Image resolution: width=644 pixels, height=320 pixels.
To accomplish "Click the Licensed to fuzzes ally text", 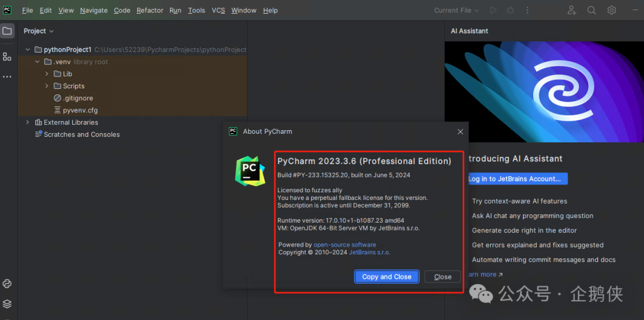I will [309, 190].
